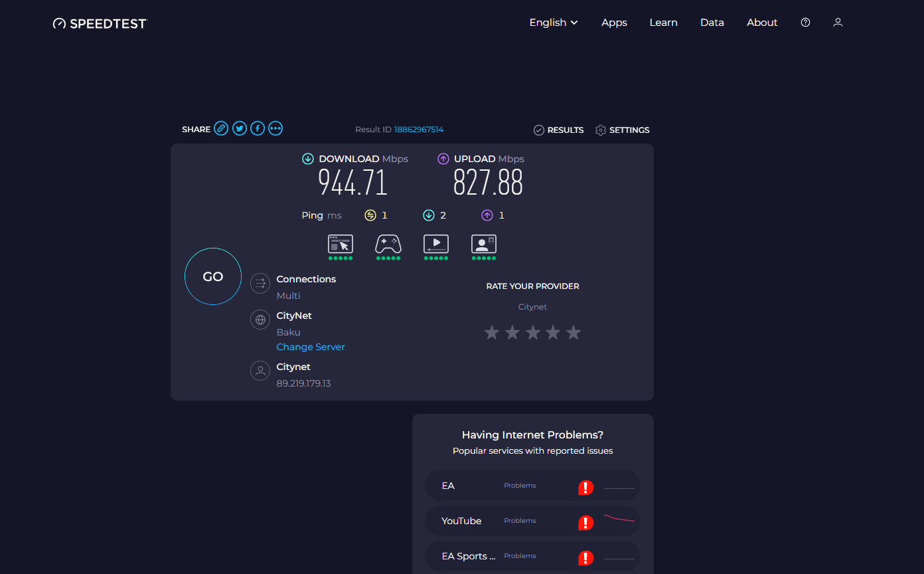Click the download speed 944.71
Image resolution: width=924 pixels, height=574 pixels.
point(352,183)
